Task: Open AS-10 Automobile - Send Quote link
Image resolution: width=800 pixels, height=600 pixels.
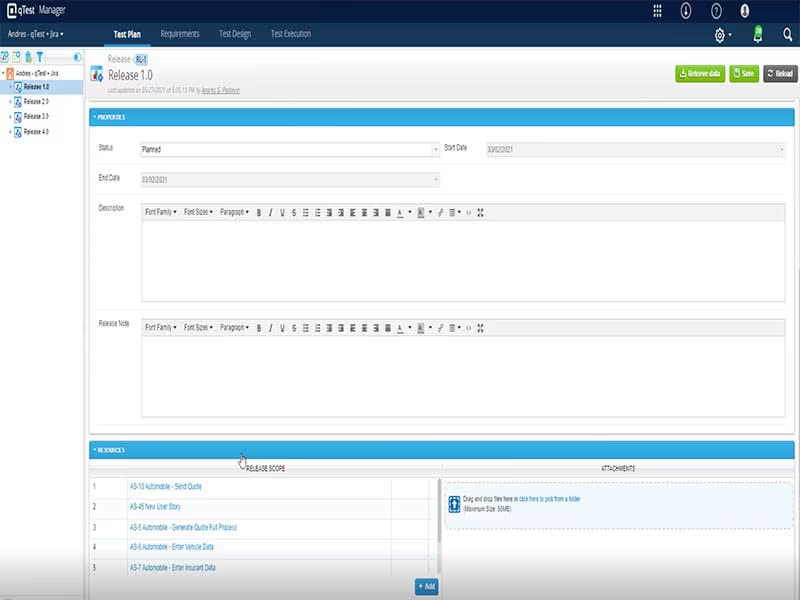Action: pyautogui.click(x=166, y=487)
